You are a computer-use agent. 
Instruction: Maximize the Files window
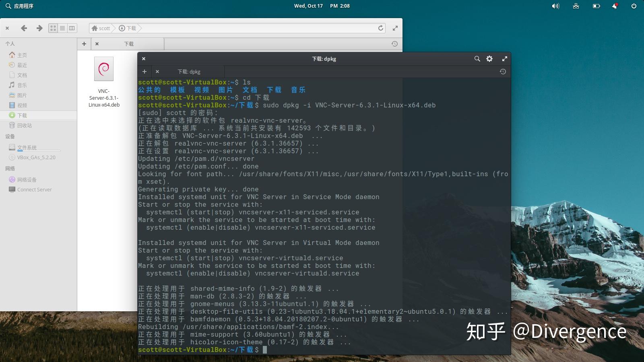pyautogui.click(x=395, y=28)
